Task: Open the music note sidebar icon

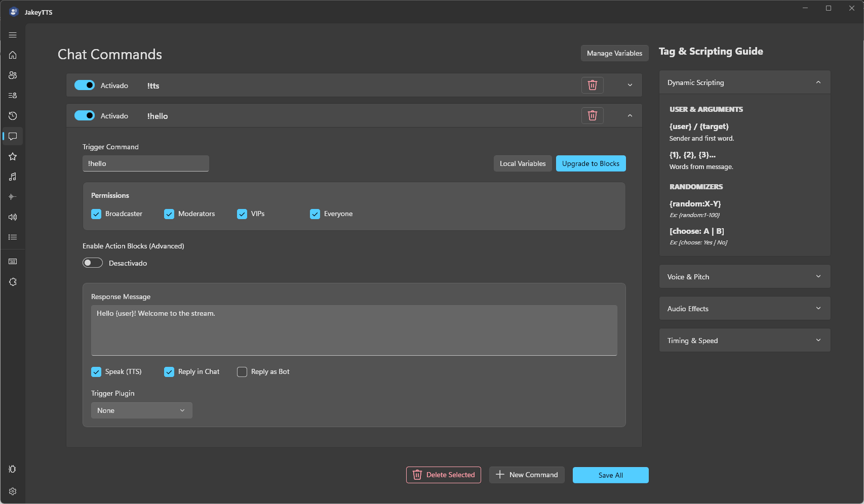Action: 13,177
